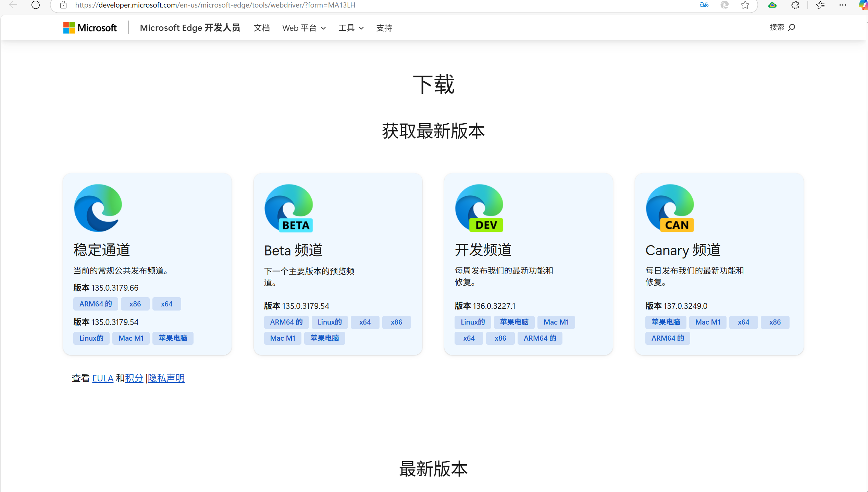
Task: Click the translate page icon in address bar
Action: coord(704,5)
